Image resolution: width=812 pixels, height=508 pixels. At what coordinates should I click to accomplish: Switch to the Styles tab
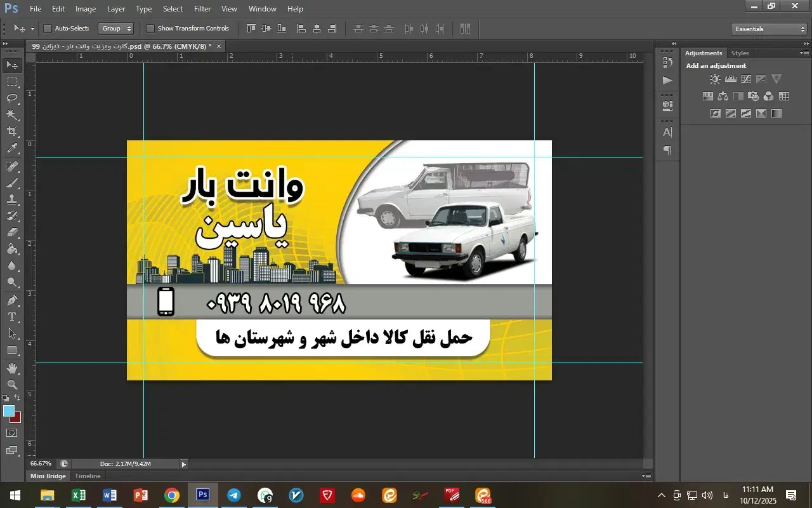point(740,53)
